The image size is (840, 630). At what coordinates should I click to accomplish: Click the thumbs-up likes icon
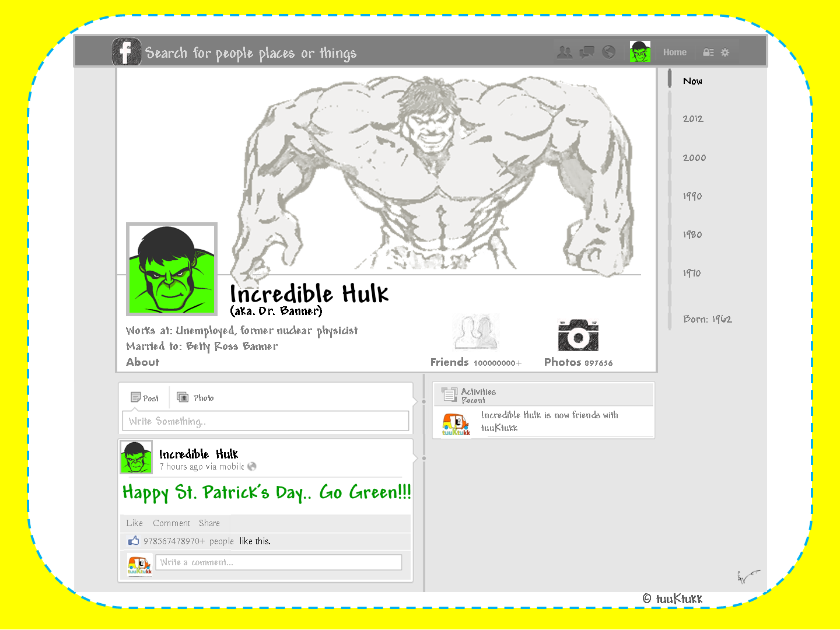point(134,541)
